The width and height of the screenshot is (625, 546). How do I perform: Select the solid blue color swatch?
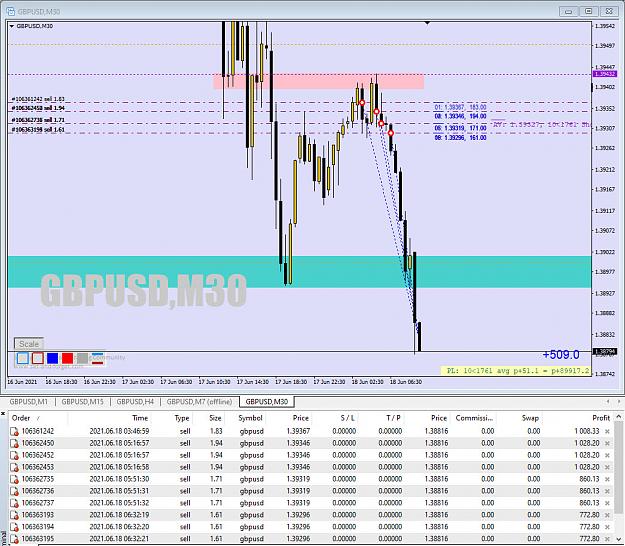53,358
